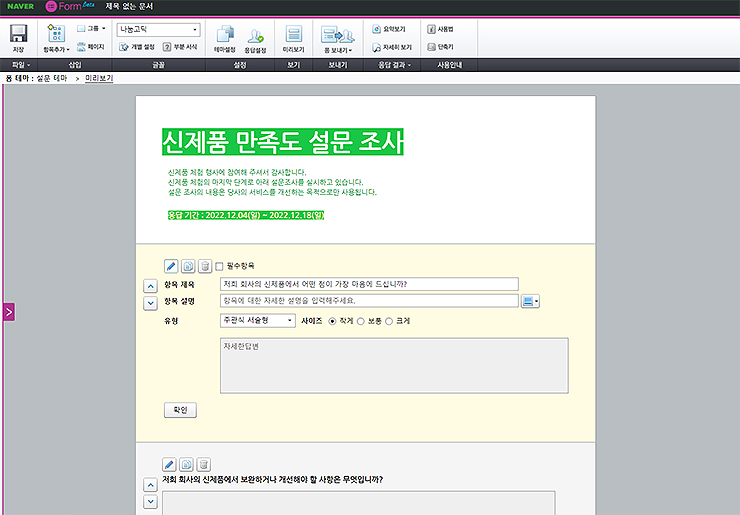Click the 사용안내 ribbon section label
The width and height of the screenshot is (740, 515).
[x=449, y=65]
